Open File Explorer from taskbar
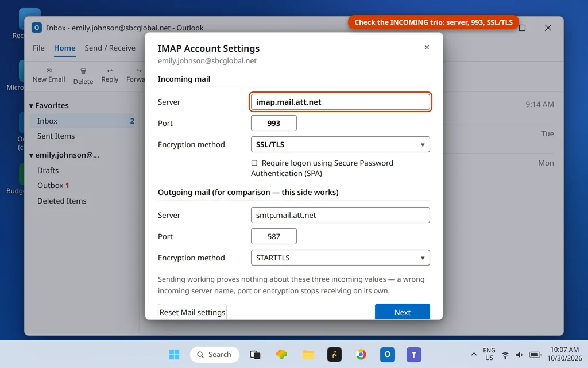The width and height of the screenshot is (588, 368). click(x=308, y=354)
